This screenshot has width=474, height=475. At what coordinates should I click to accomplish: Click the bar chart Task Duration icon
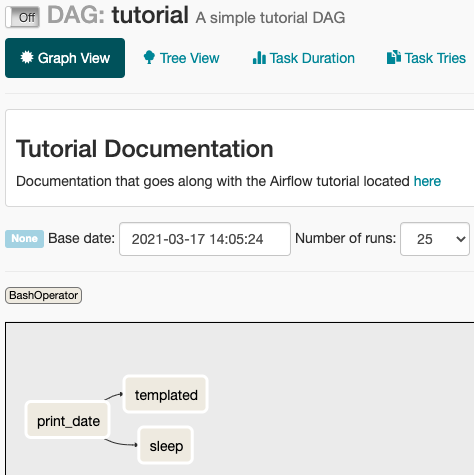point(259,58)
